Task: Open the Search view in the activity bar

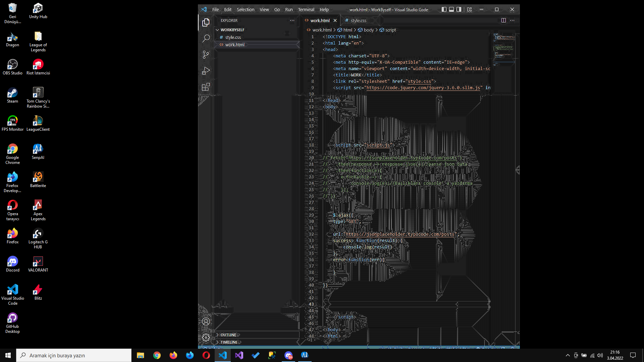Action: (x=206, y=38)
